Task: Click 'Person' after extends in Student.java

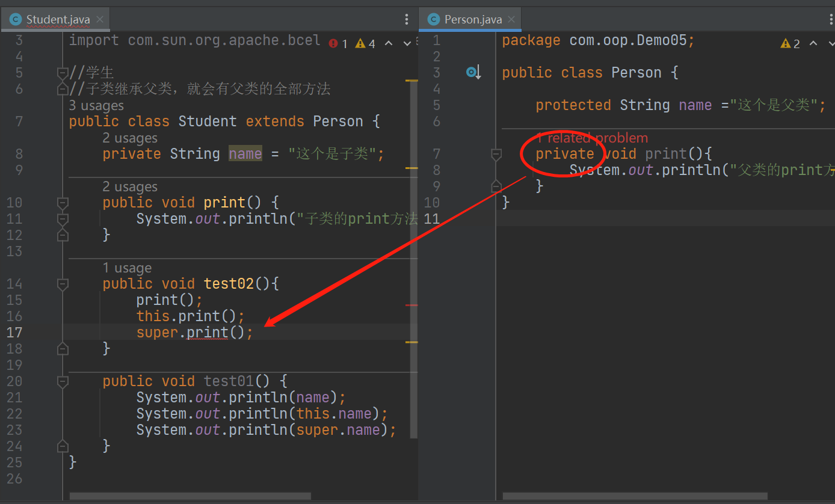Action: click(338, 121)
